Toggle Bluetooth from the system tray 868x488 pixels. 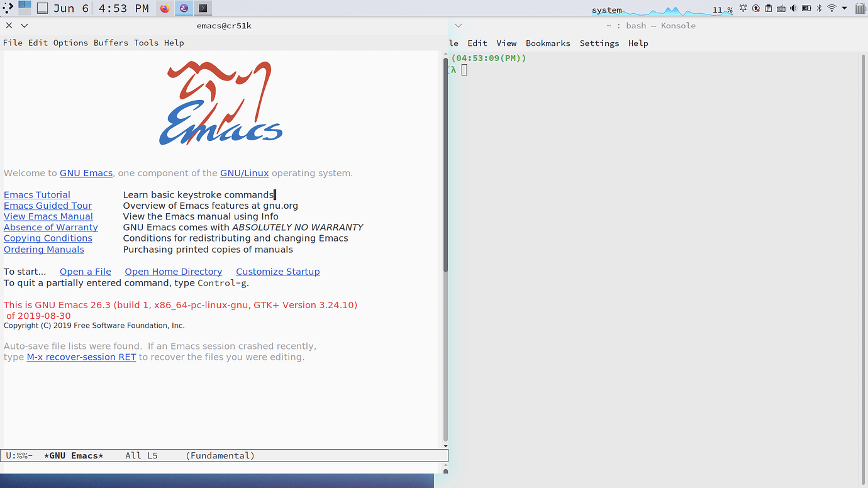[x=819, y=8]
